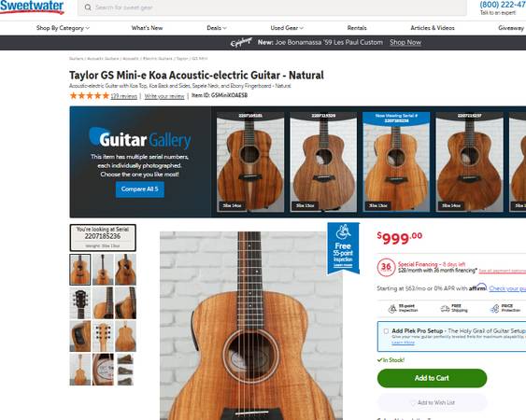Click the Compare All 5 button
The image size is (526, 420).
click(140, 189)
